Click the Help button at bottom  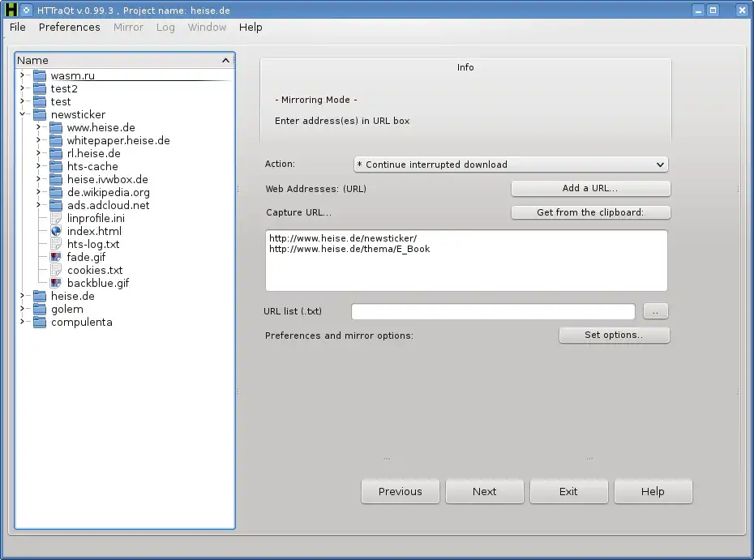point(653,491)
